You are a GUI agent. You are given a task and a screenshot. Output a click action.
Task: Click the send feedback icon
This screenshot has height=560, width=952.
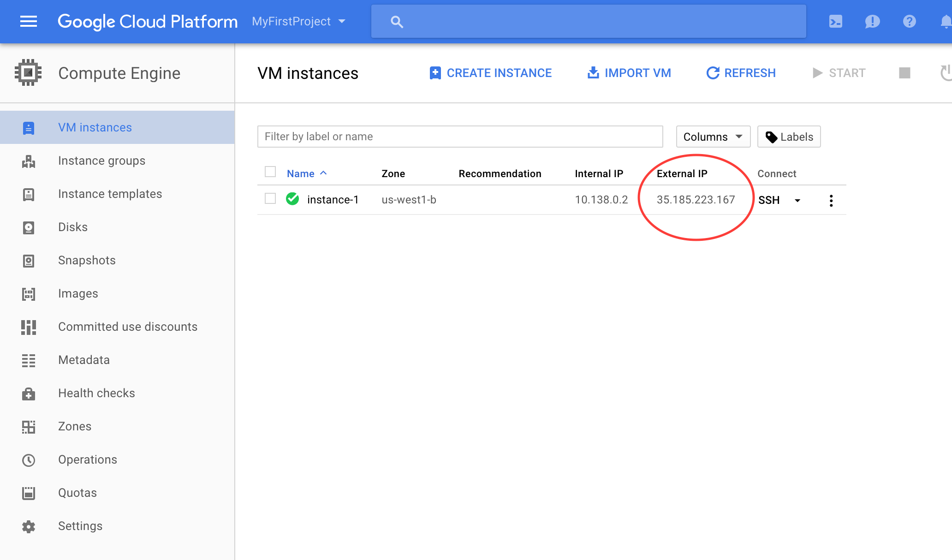[x=872, y=21]
